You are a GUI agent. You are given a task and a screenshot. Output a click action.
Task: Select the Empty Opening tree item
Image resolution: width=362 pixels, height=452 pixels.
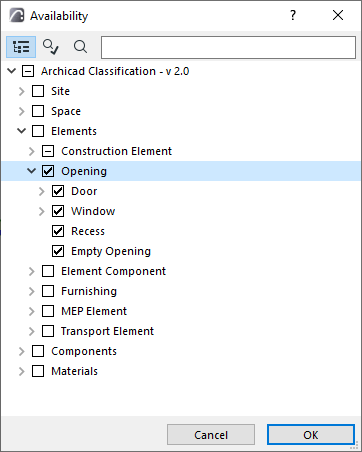[111, 251]
